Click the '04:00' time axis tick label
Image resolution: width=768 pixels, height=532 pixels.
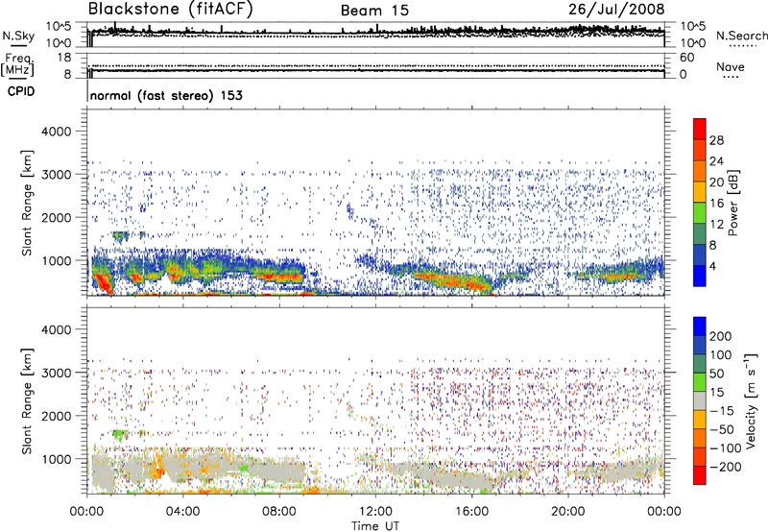[x=182, y=512]
